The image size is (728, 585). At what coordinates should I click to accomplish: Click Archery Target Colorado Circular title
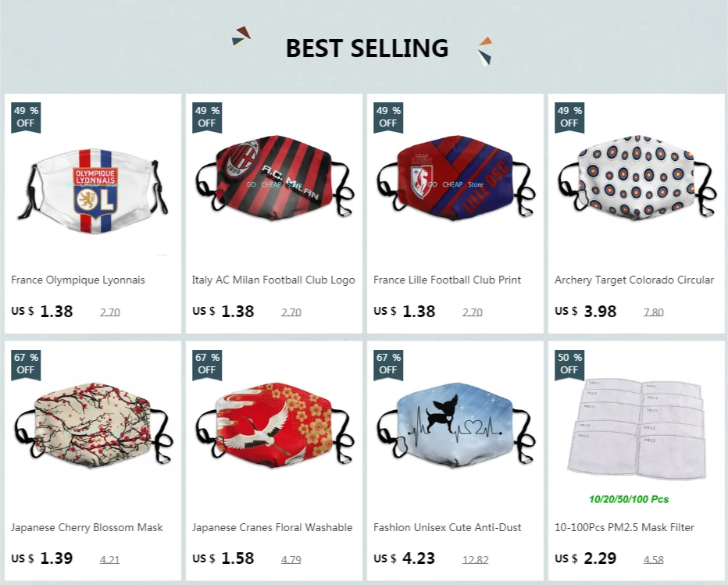(634, 280)
